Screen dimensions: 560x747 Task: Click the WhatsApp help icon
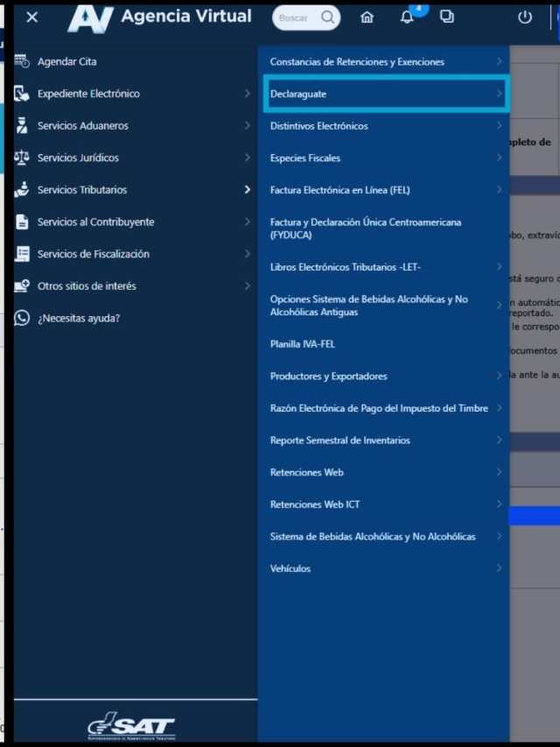tap(22, 318)
